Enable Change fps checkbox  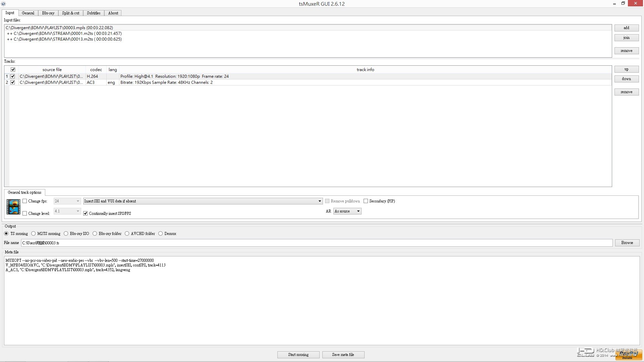tap(25, 201)
